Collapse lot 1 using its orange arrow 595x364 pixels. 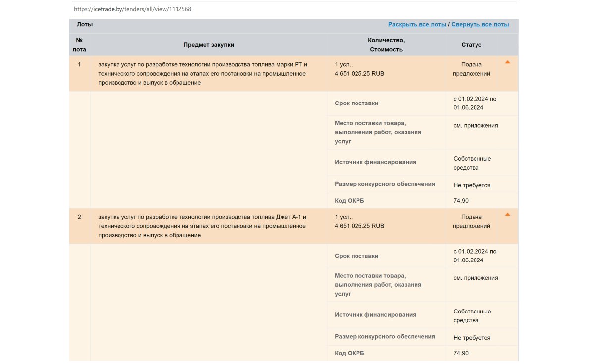(x=507, y=62)
